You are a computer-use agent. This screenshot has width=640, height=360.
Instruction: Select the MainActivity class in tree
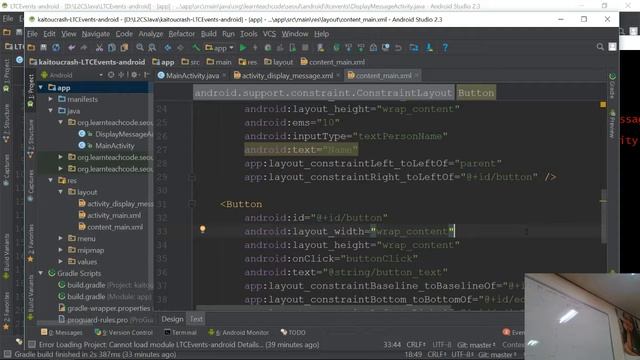point(115,145)
